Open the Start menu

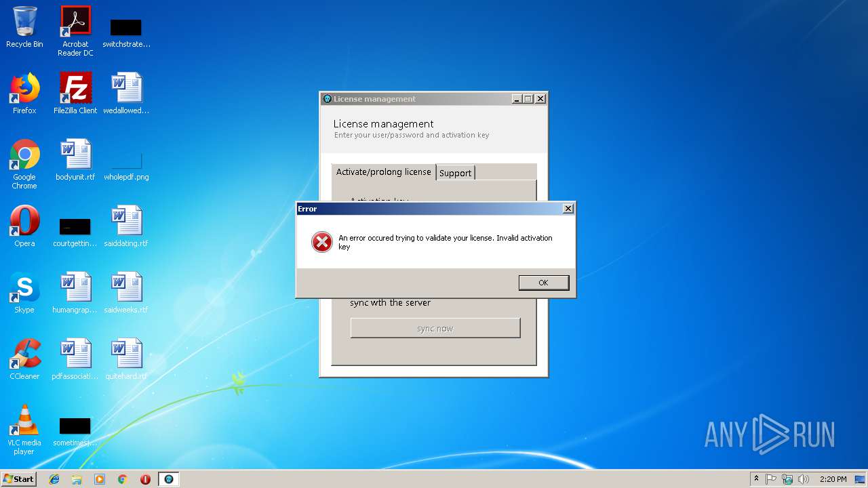(x=19, y=479)
